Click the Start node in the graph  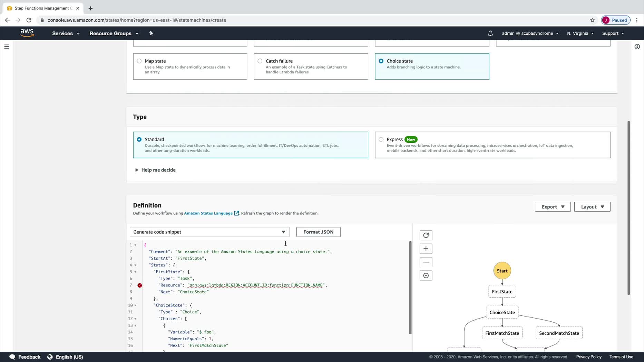pyautogui.click(x=502, y=271)
